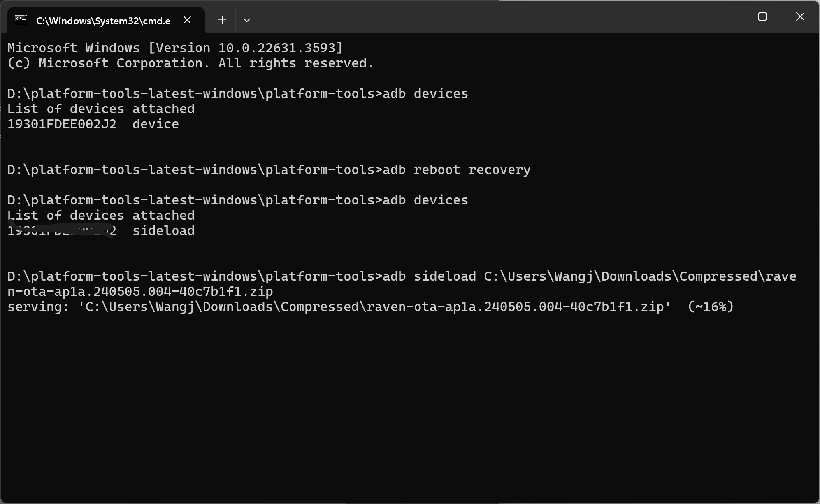Click the 19301FDEE002J2 device serial number
Image resolution: width=820 pixels, height=504 pixels.
click(x=62, y=124)
